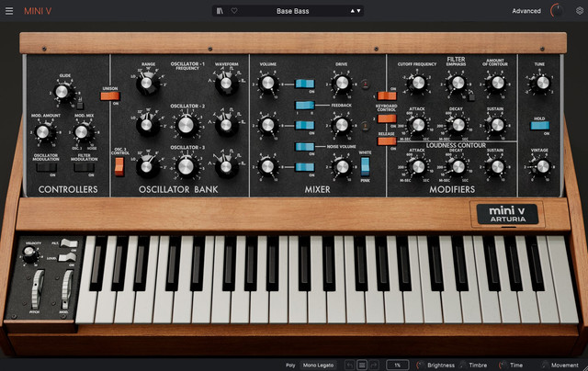Image resolution: width=588 pixels, height=371 pixels.
Task: Open the preset library browser icon
Action: [x=220, y=11]
